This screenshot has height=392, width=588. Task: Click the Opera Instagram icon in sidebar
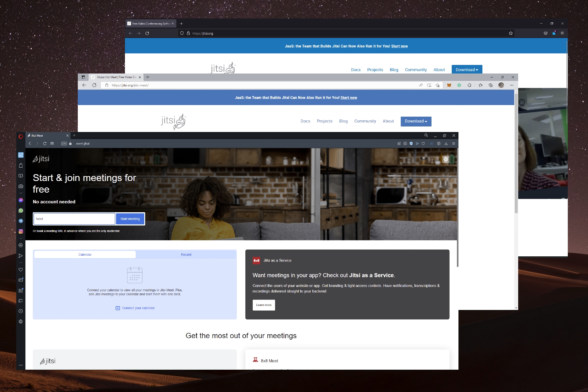21,231
